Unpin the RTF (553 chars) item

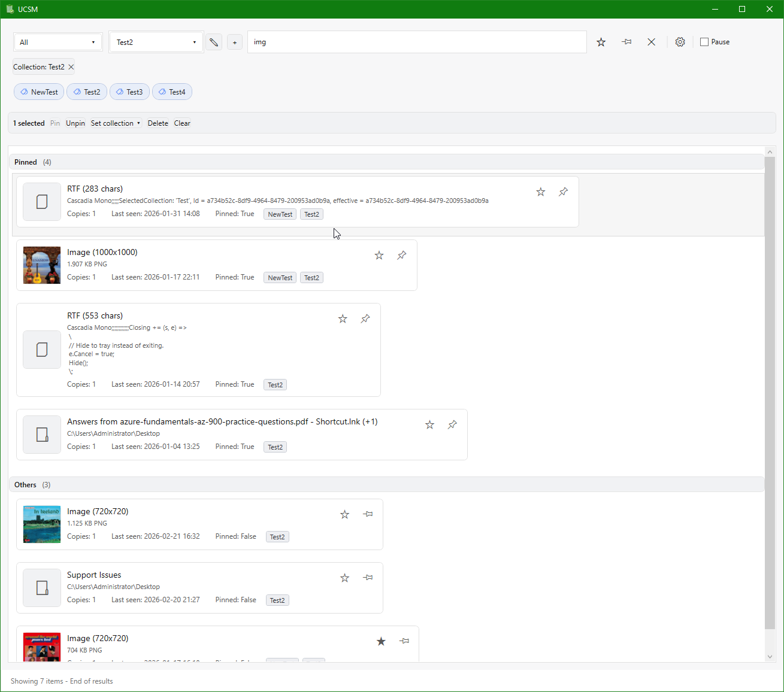pos(365,319)
